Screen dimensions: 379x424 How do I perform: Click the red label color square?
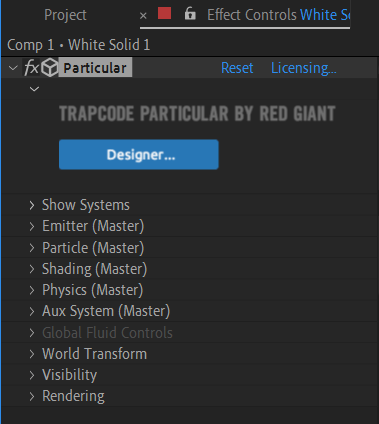click(x=164, y=14)
